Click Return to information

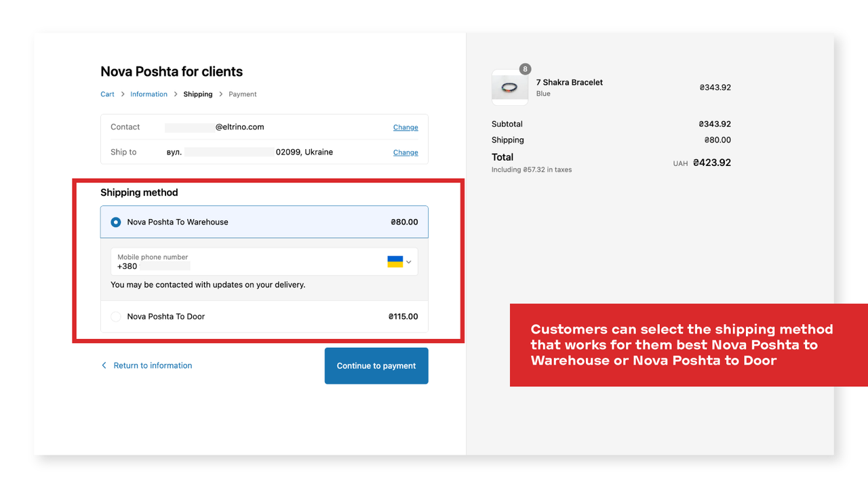click(153, 365)
